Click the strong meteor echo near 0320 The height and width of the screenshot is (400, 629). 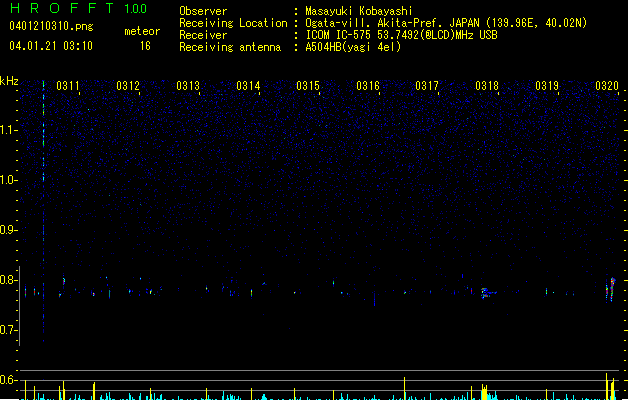pos(610,289)
